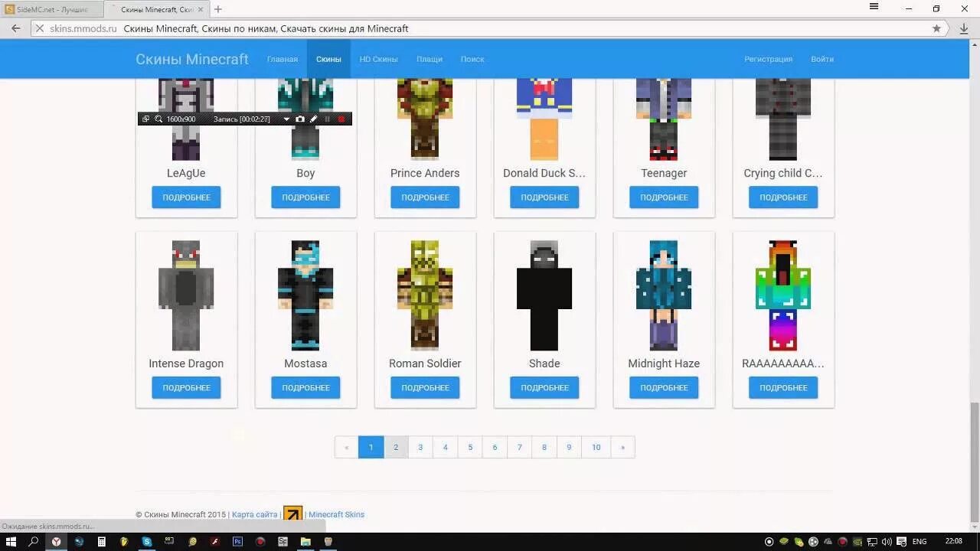Switch to the SideMC.net browser tab
980x551 pixels.
(x=51, y=9)
